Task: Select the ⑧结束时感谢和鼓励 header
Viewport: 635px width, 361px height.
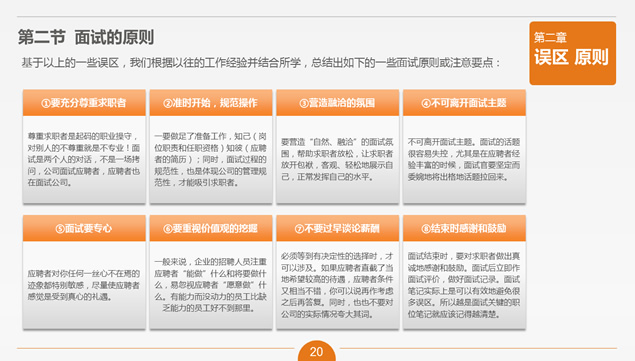Action: (x=464, y=229)
